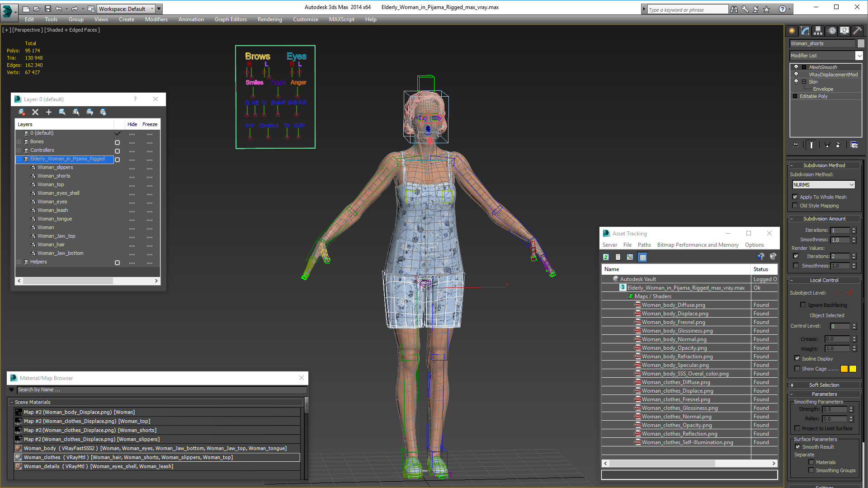
Task: Click Woman_shorts object color swatch
Action: point(861,43)
